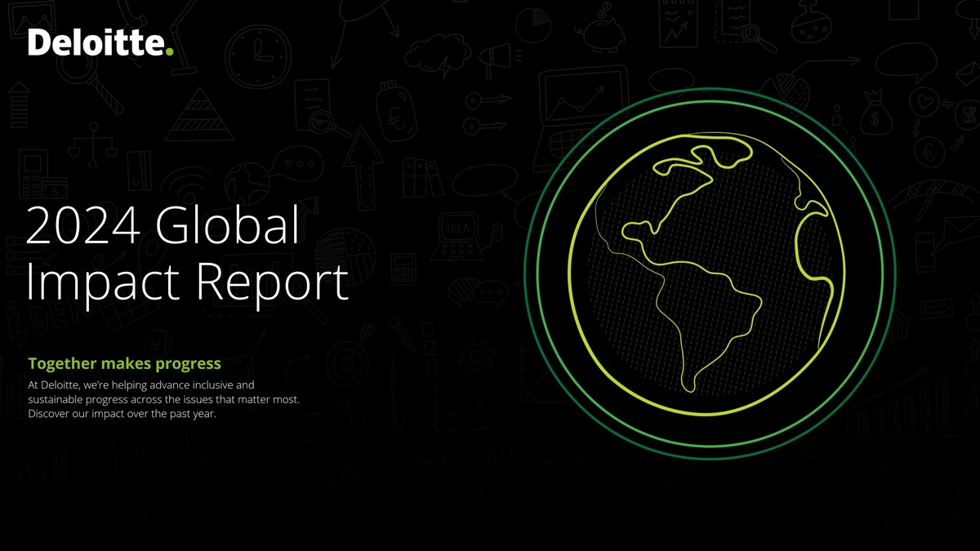Click the "Together makes progress" heading
This screenshot has width=980, height=551.
124,363
